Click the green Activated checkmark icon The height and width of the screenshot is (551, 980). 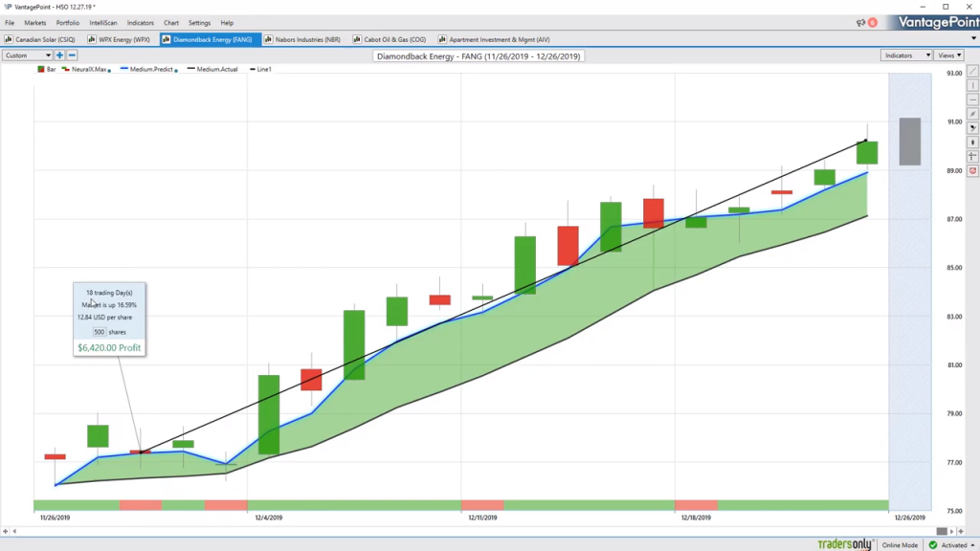933,544
